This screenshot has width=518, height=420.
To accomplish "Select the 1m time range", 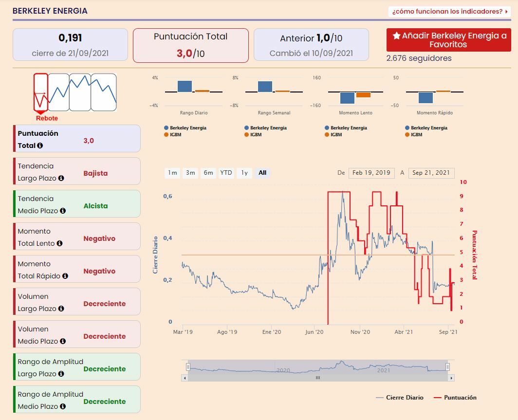I will tap(172, 173).
